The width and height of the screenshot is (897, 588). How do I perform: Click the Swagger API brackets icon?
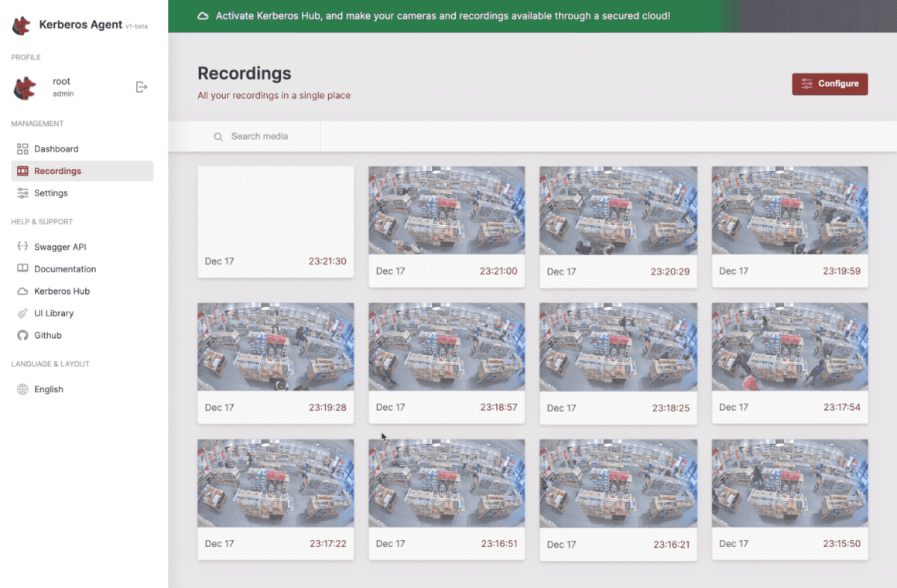[x=21, y=247]
